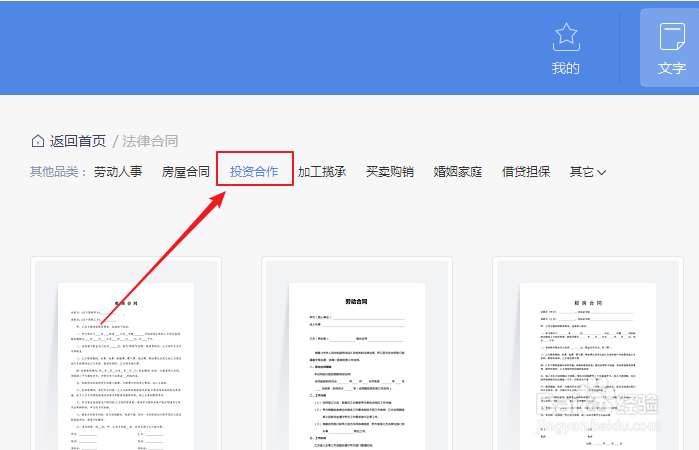Viewport: 699px width, 450px height.
Task: Click the home icon beside 返回首页
Action: point(38,141)
